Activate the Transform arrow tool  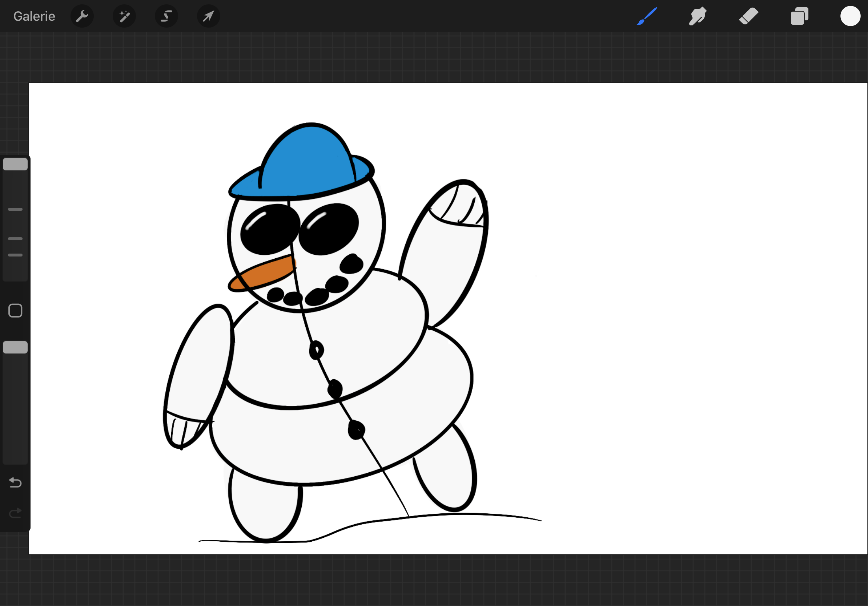(x=208, y=16)
